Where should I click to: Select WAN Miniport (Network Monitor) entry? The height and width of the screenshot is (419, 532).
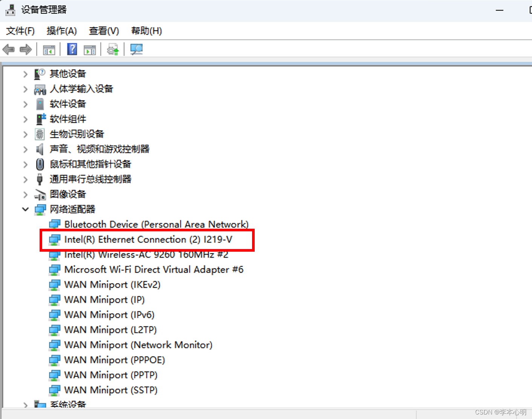pos(138,345)
